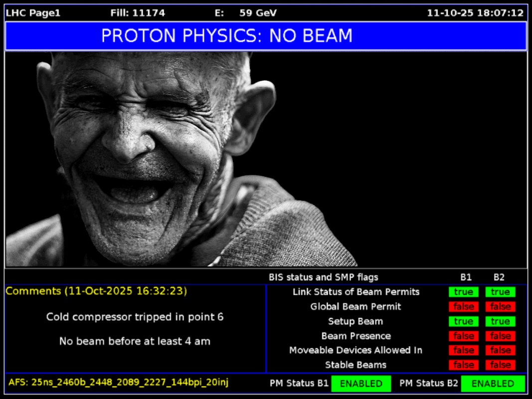This screenshot has width=532, height=399.
Task: Open the black-and-white photo of laughing man
Action: pyautogui.click(x=181, y=159)
